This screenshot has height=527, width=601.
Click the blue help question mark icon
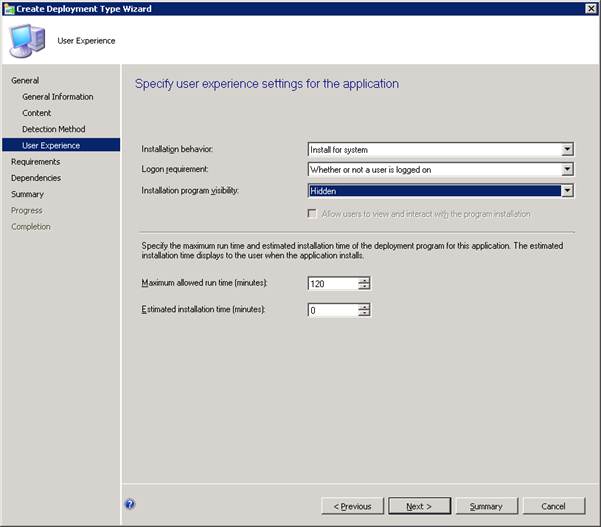point(131,505)
